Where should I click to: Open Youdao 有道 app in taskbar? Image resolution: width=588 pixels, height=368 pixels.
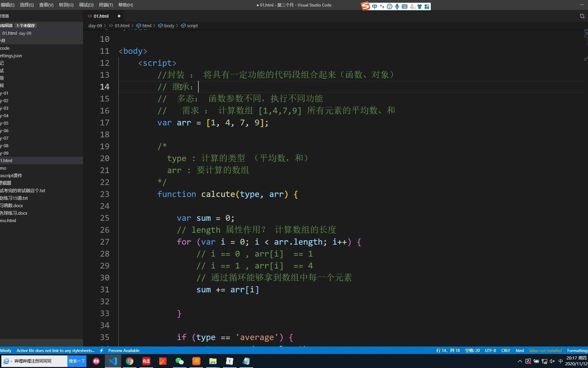tap(146, 361)
